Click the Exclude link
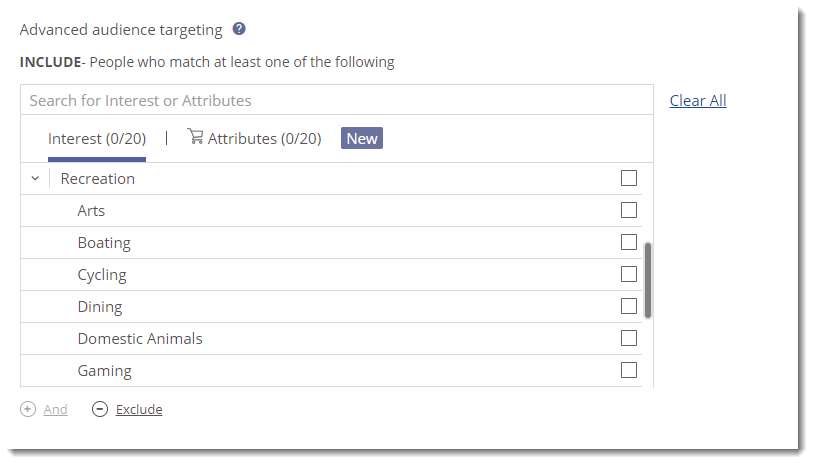813x464 pixels. click(139, 409)
